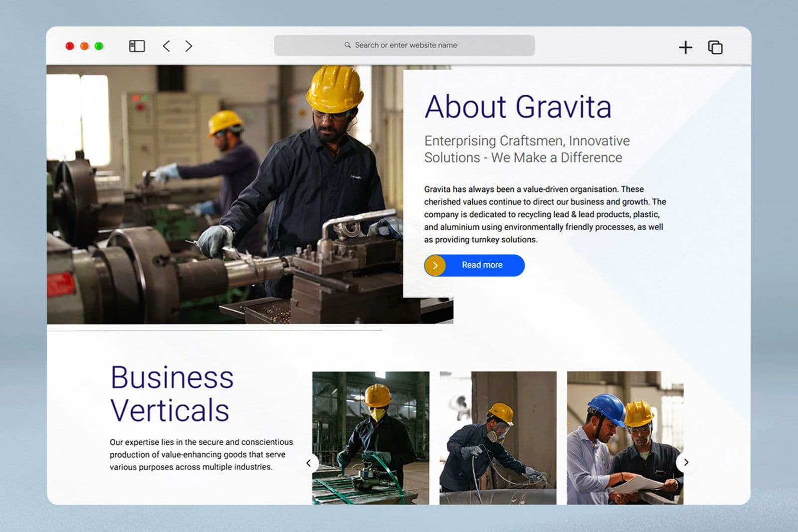Open the two workers reviewing papers thumbnail
The width and height of the screenshot is (798, 532).
(625, 438)
